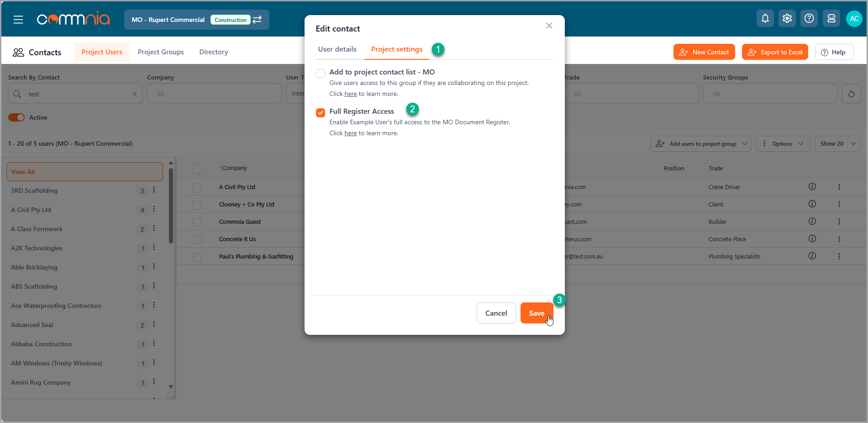Viewport: 868px width, 423px height.
Task: Toggle the Active switch off
Action: pos(16,117)
